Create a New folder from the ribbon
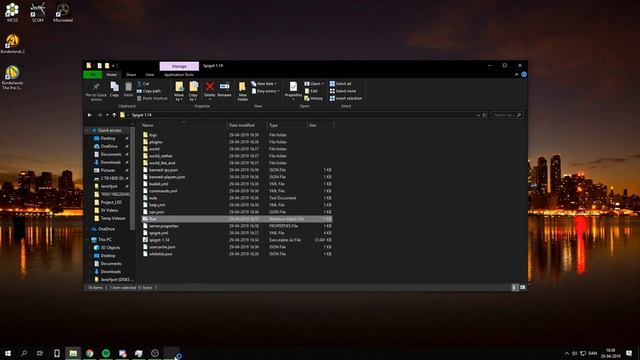640x360 pixels. click(242, 91)
